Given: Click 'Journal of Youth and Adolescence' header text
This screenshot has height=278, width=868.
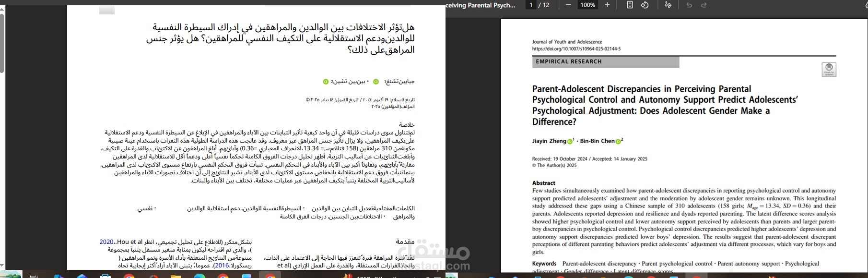Looking at the screenshot, I should click(567, 42).
